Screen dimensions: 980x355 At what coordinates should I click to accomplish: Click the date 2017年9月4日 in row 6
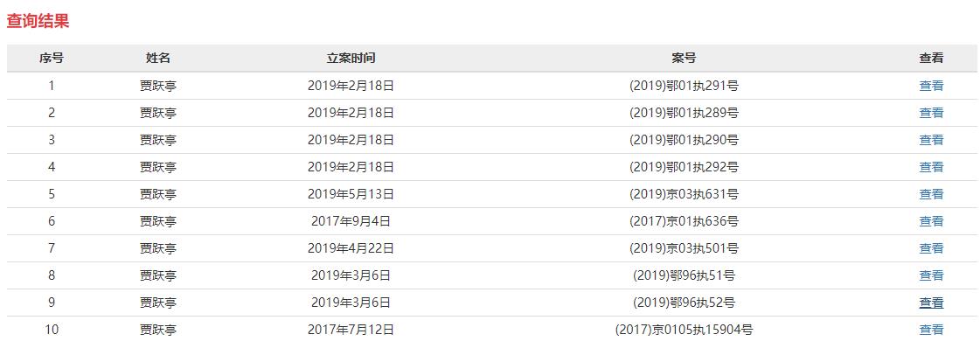351,221
